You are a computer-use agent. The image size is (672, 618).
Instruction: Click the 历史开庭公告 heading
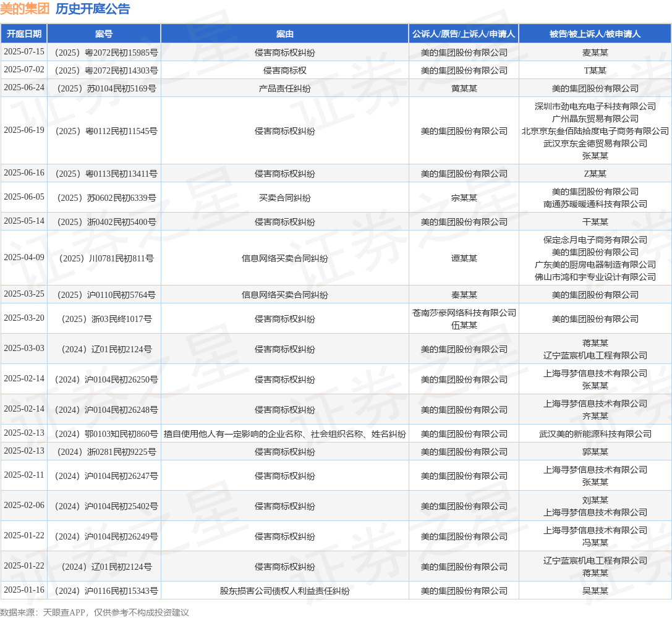(93, 9)
